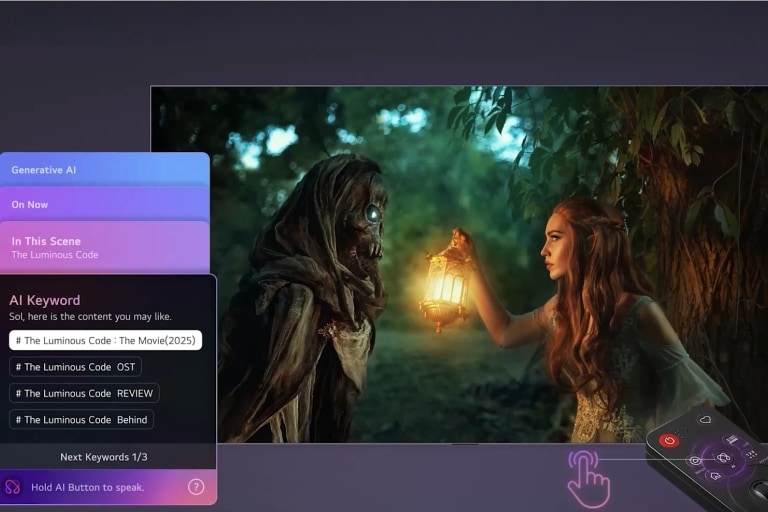Image resolution: width=768 pixels, height=512 pixels.
Task: Open the Generative AI tab
Action: 105,170
